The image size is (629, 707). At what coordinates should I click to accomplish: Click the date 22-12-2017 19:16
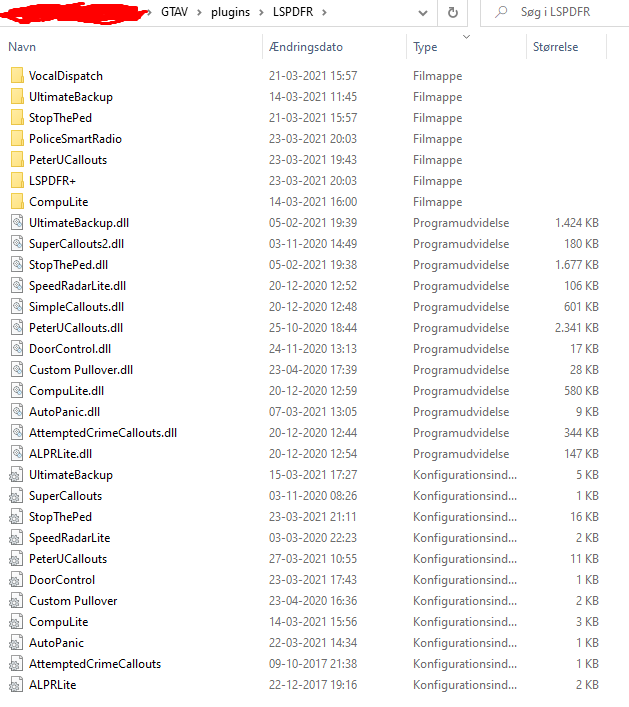313,685
